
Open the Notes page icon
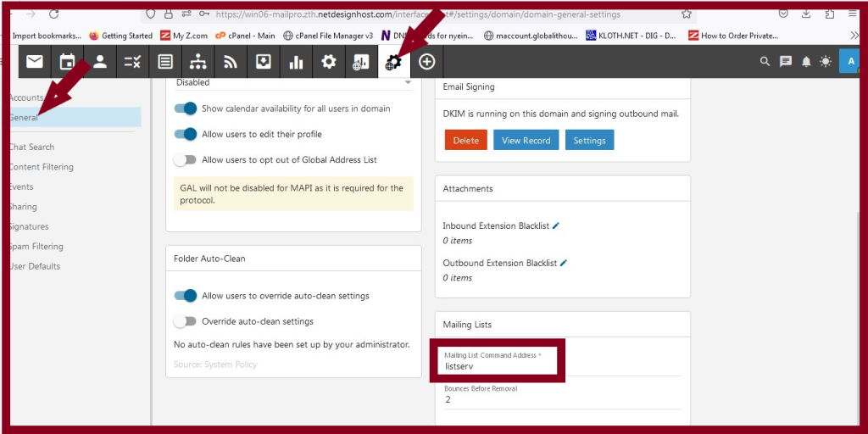(x=165, y=62)
